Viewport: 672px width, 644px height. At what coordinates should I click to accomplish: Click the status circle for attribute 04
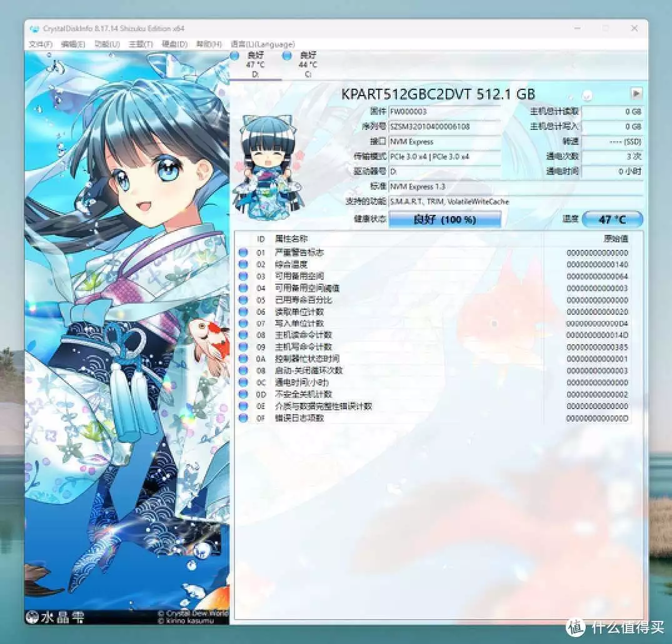pos(243,288)
